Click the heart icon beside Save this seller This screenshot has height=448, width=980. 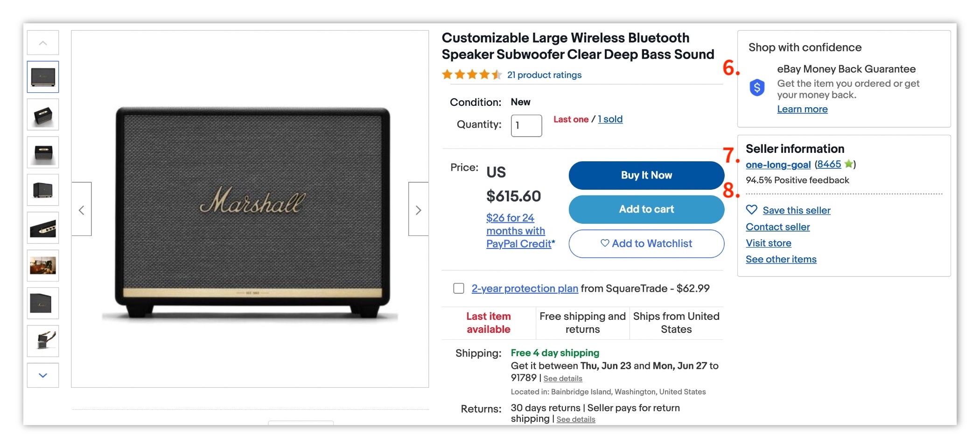click(751, 210)
